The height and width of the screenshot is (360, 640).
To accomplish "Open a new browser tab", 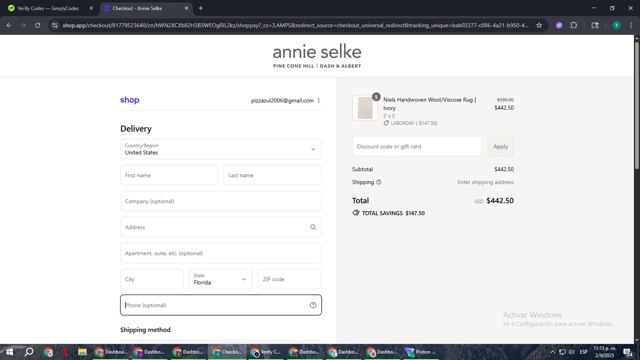I will [x=200, y=8].
